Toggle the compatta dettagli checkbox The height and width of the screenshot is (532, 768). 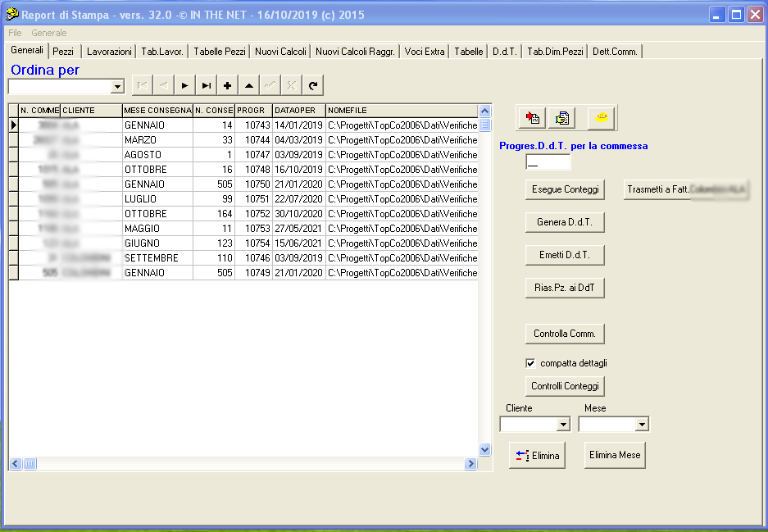coord(530,363)
